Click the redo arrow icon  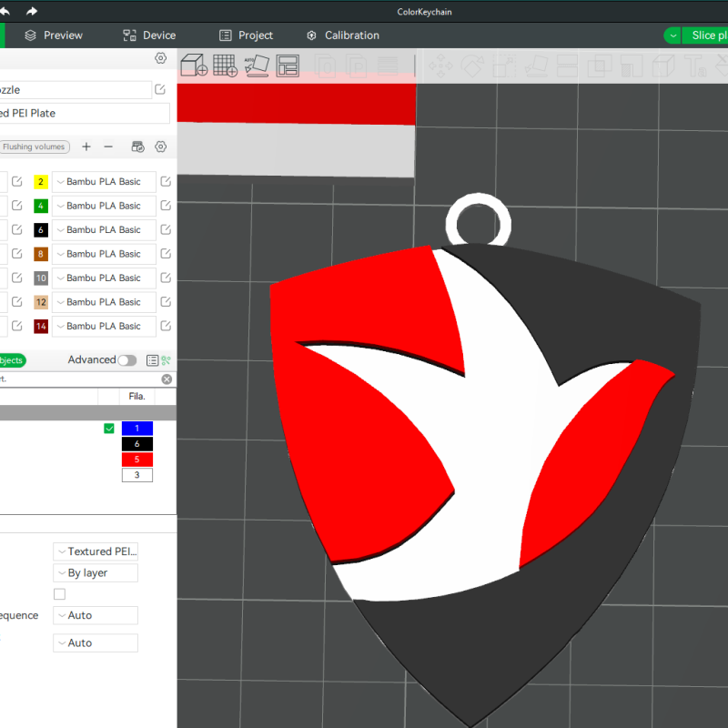point(32,11)
